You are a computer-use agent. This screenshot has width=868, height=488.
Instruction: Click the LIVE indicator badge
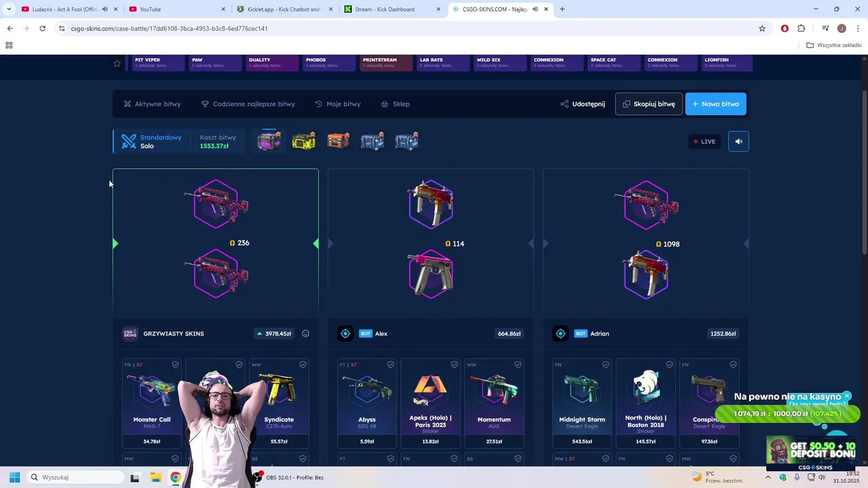(705, 142)
